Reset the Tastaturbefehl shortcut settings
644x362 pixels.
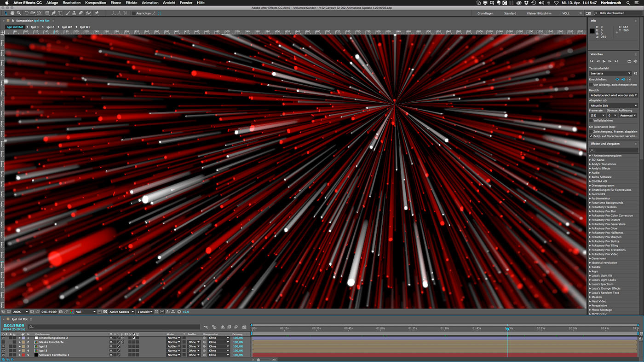635,73
